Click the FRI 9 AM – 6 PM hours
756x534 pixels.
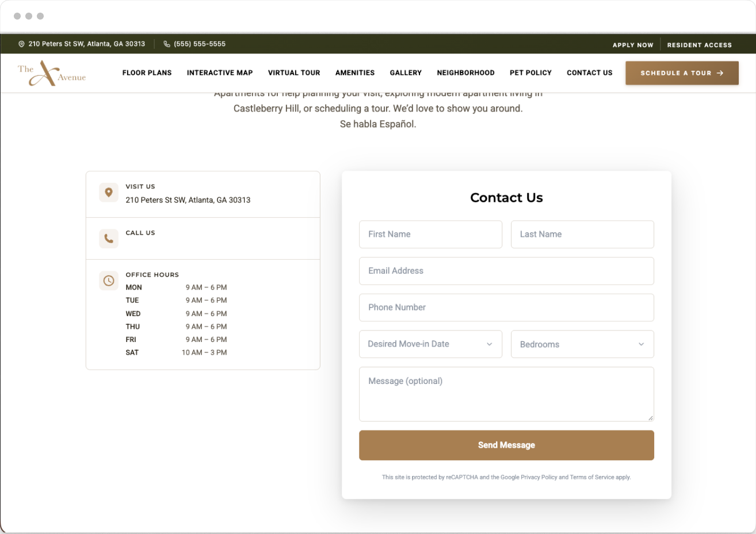[176, 340]
